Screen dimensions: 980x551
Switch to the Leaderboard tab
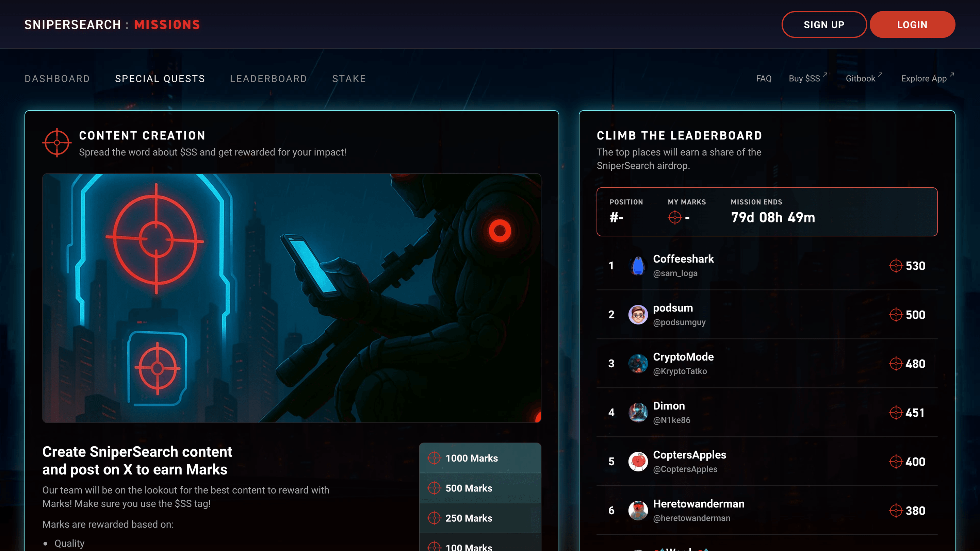(x=268, y=79)
